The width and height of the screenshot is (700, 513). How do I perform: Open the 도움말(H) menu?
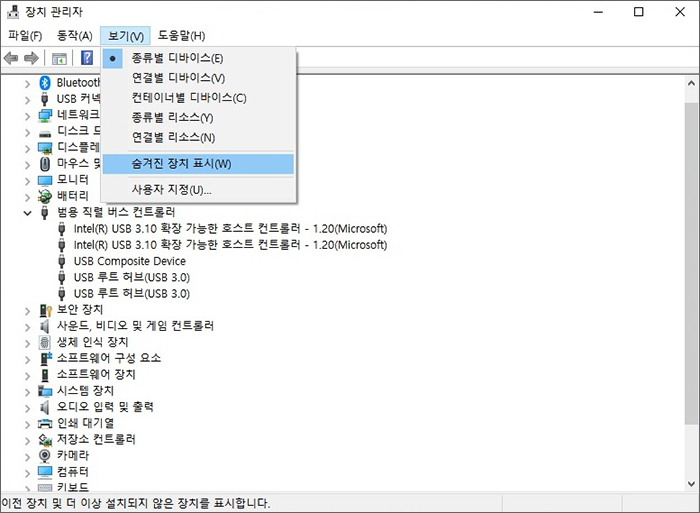(x=181, y=36)
